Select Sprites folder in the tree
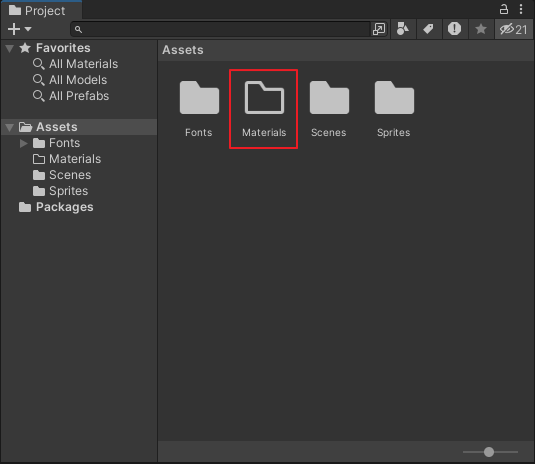Screen dimensions: 535x464 68,191
